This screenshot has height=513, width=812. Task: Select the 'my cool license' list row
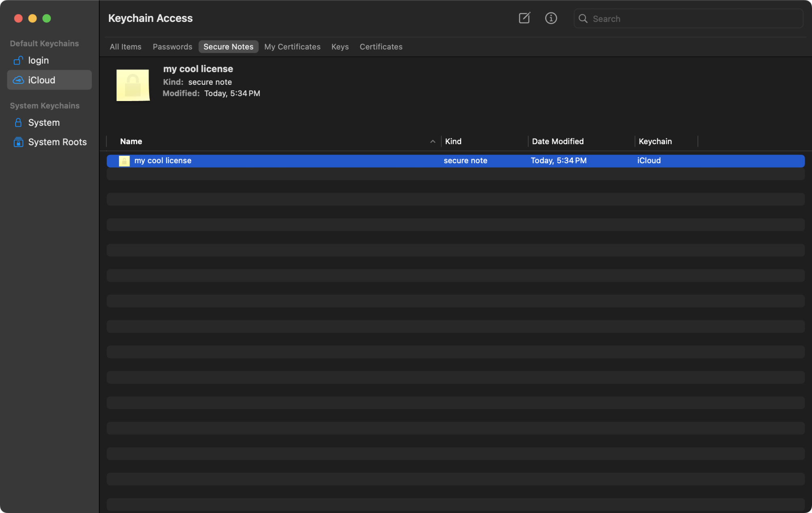[x=456, y=161]
